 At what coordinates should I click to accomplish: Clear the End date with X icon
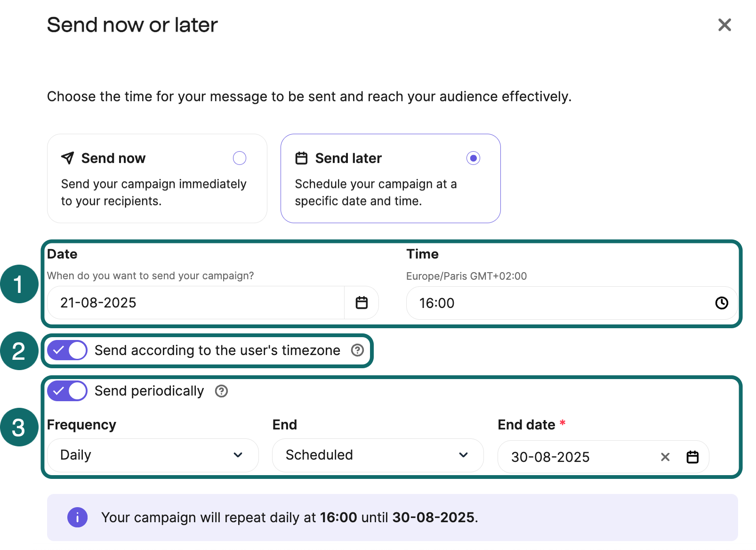[665, 457]
